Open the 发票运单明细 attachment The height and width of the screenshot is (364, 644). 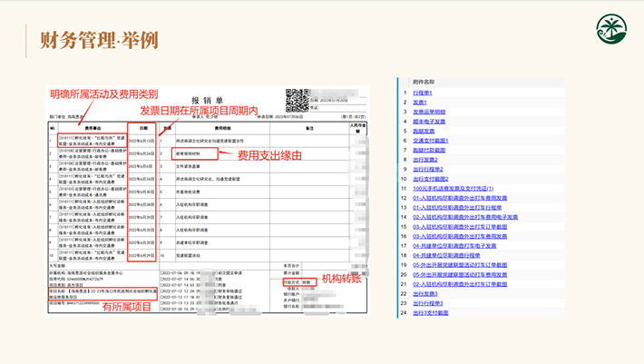pyautogui.click(x=429, y=112)
